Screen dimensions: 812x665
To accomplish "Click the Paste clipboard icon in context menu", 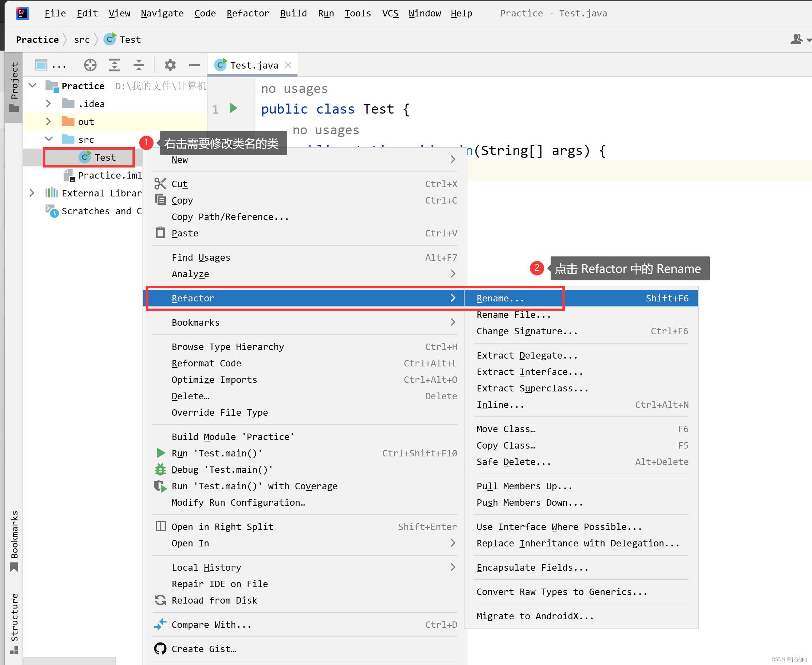I will coord(160,233).
